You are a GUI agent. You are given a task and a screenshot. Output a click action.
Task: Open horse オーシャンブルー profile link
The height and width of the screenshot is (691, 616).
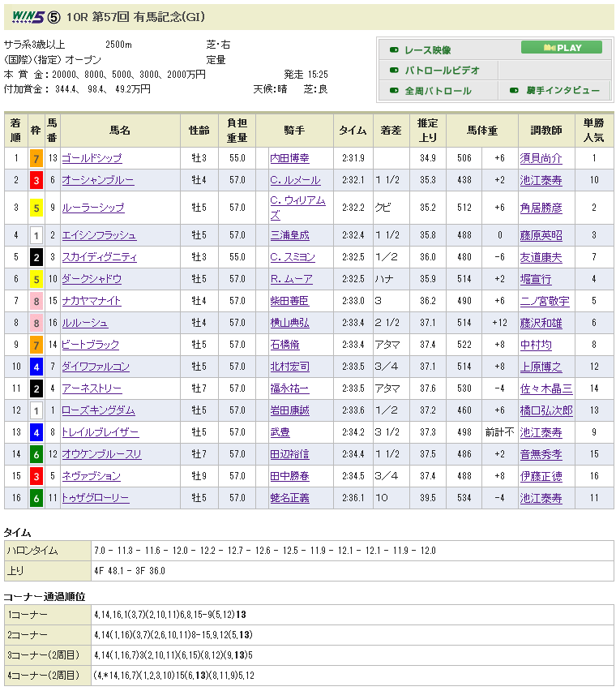point(97,180)
